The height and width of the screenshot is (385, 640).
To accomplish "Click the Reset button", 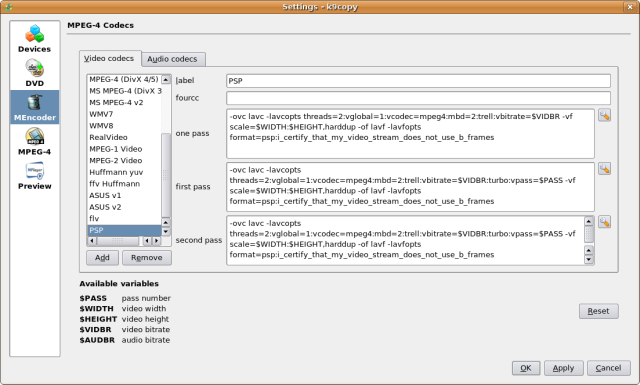I will point(598,311).
